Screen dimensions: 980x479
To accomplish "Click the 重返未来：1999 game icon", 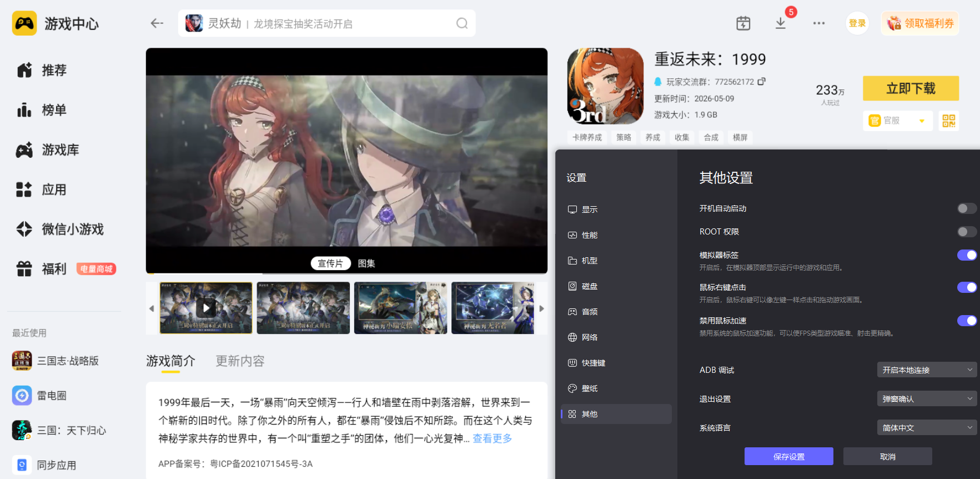I will click(605, 86).
